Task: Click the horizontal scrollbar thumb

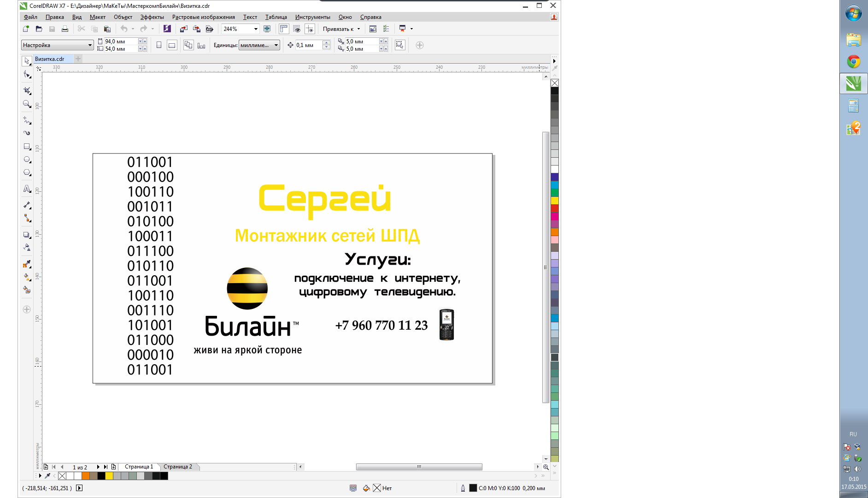Action: click(x=419, y=467)
